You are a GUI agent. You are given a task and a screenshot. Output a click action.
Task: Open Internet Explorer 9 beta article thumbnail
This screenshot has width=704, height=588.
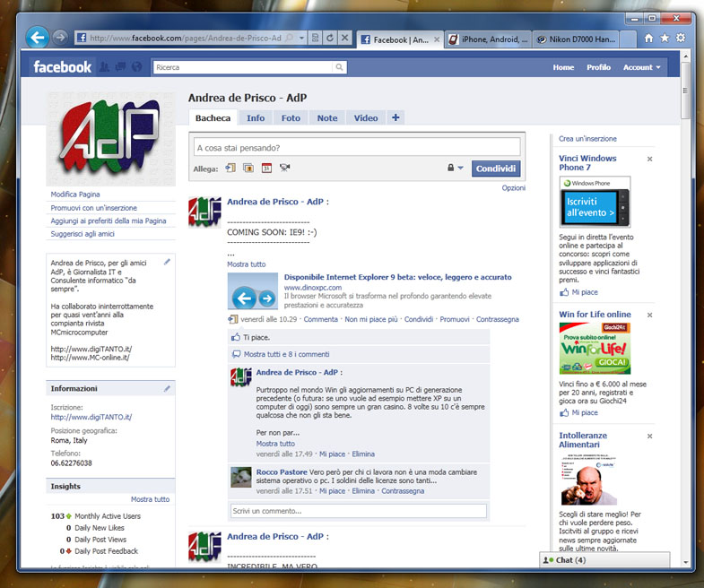click(253, 291)
